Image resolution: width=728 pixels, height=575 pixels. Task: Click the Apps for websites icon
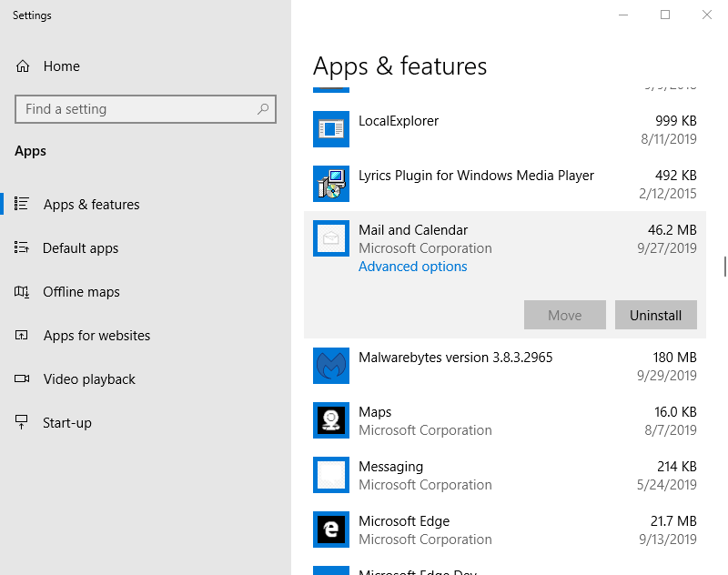(x=21, y=335)
